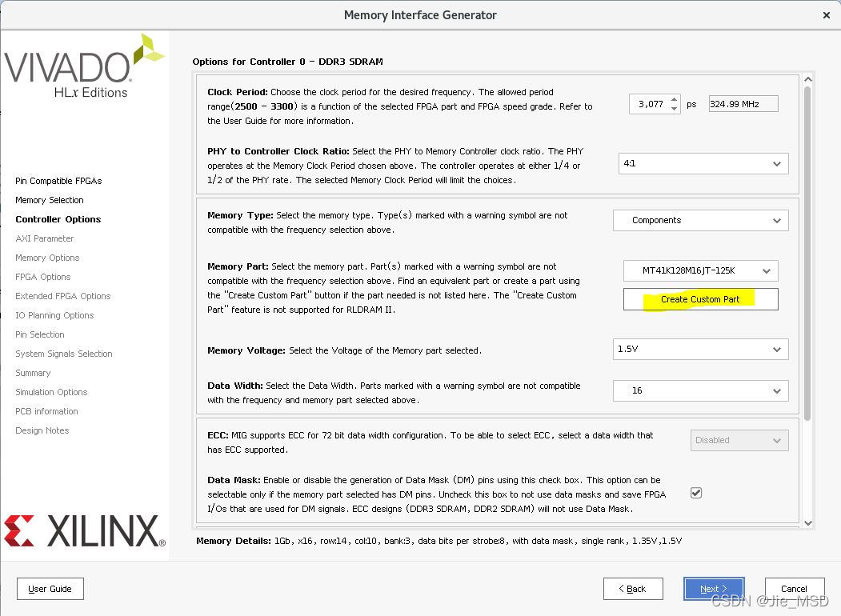The height and width of the screenshot is (616, 841).
Task: Open the disabled ECC dropdown
Action: pos(739,440)
